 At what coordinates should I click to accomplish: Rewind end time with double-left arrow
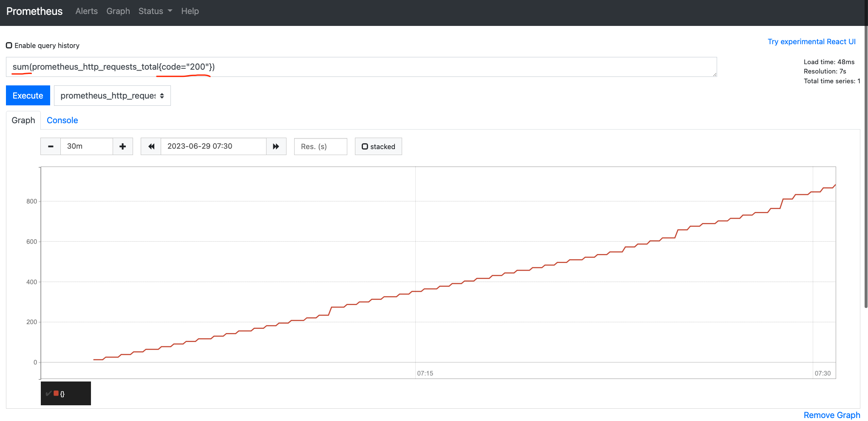coord(151,147)
